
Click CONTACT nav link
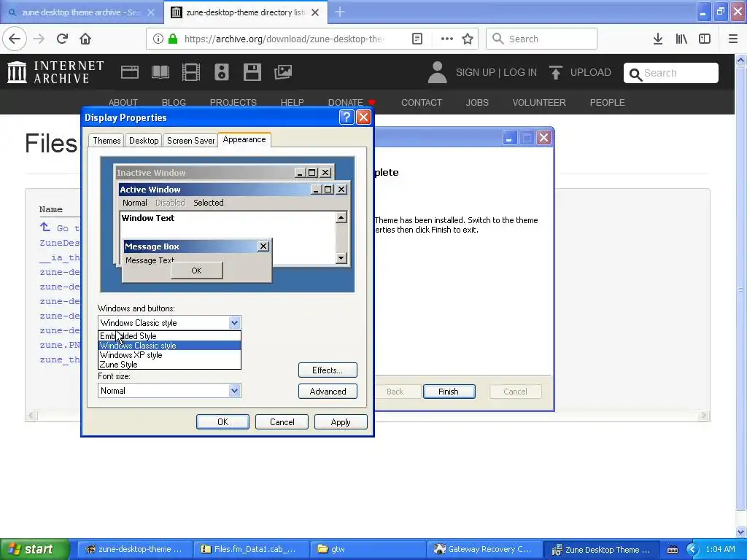point(422,102)
